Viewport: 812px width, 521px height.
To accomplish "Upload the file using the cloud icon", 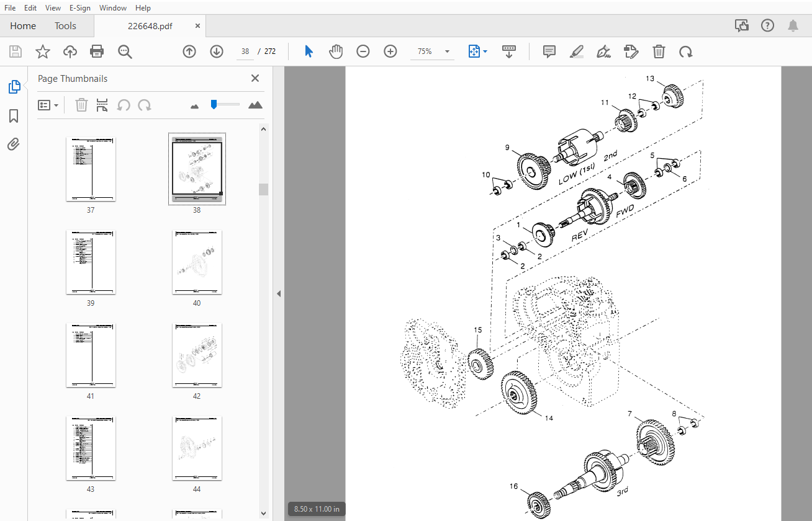I will click(x=70, y=51).
